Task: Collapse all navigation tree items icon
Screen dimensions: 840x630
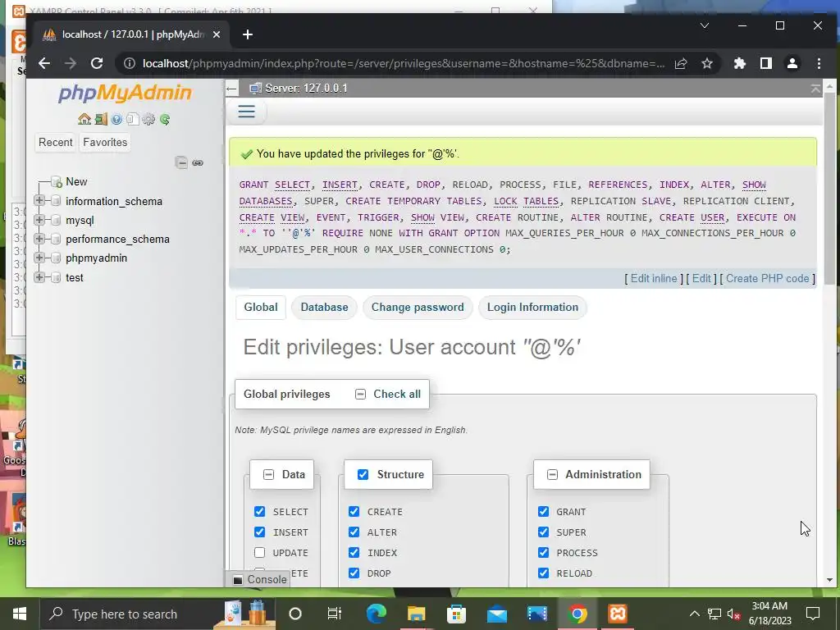Action: 181,163
